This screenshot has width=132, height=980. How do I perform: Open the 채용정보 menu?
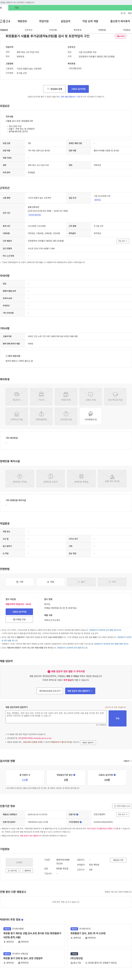22,21
